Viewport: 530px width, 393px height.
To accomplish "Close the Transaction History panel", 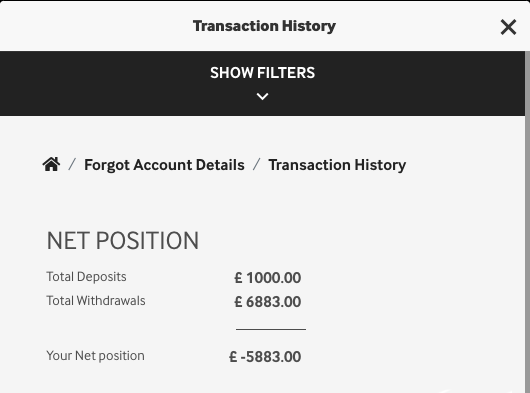I will point(508,27).
